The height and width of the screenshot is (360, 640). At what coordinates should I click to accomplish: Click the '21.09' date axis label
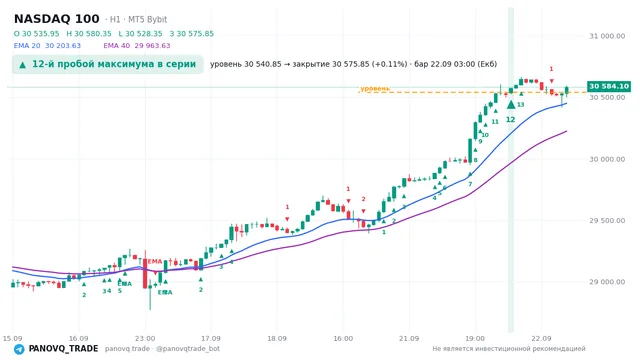point(409,338)
